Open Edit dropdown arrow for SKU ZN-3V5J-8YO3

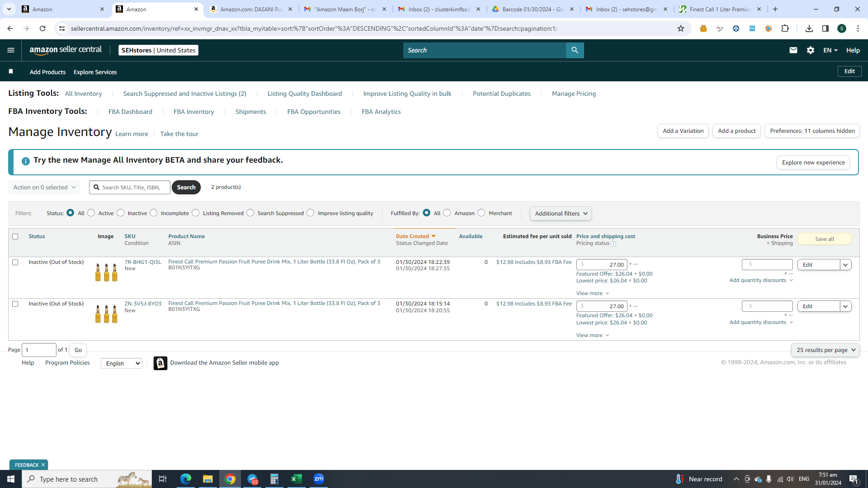(845, 306)
